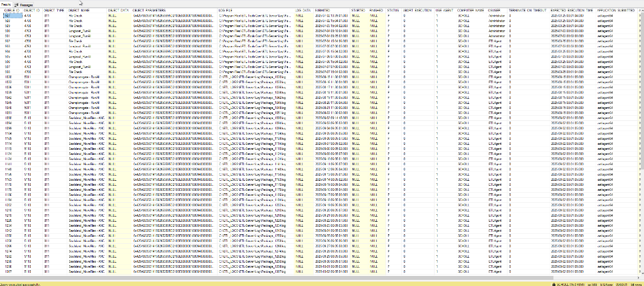This screenshot has width=644, height=286.
Task: Click the highlighted first-row QUEUE ID cell
Action: (x=13, y=15)
